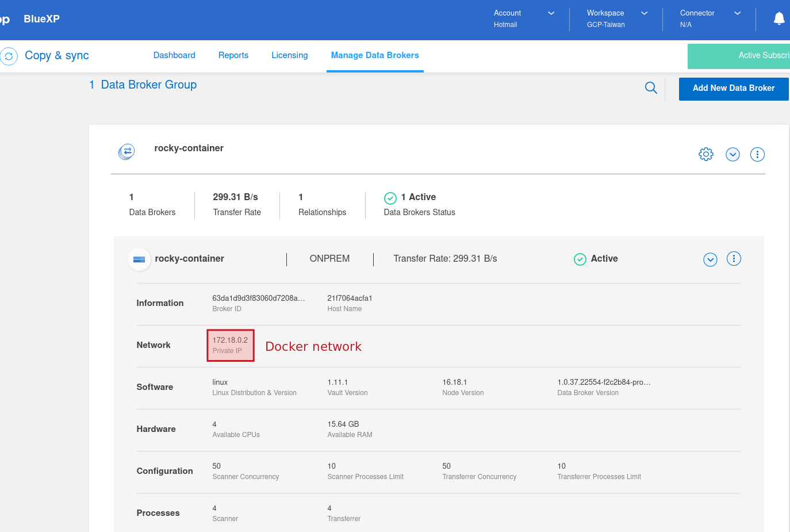Click the rocky-container group sync icon
This screenshot has width=790, height=532.
126,152
